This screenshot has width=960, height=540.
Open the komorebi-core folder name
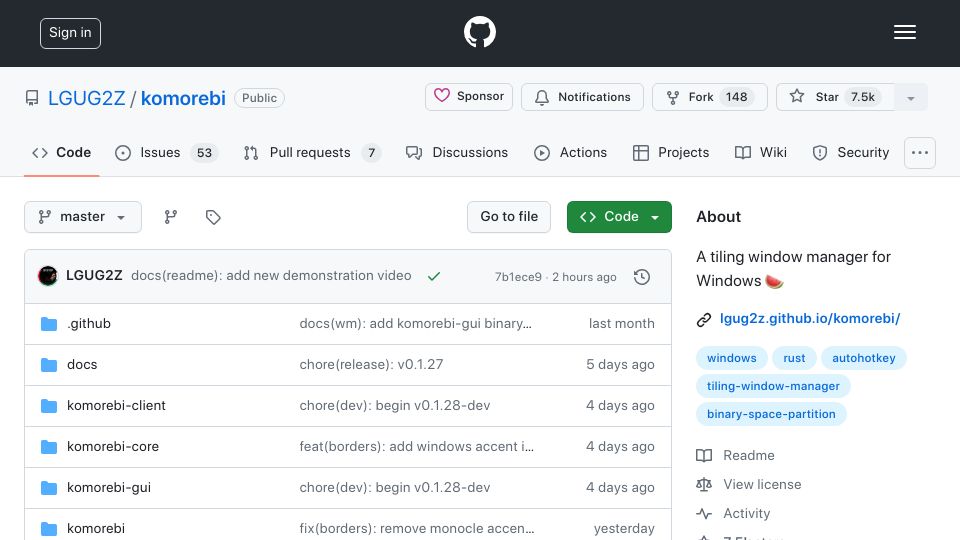coord(113,446)
